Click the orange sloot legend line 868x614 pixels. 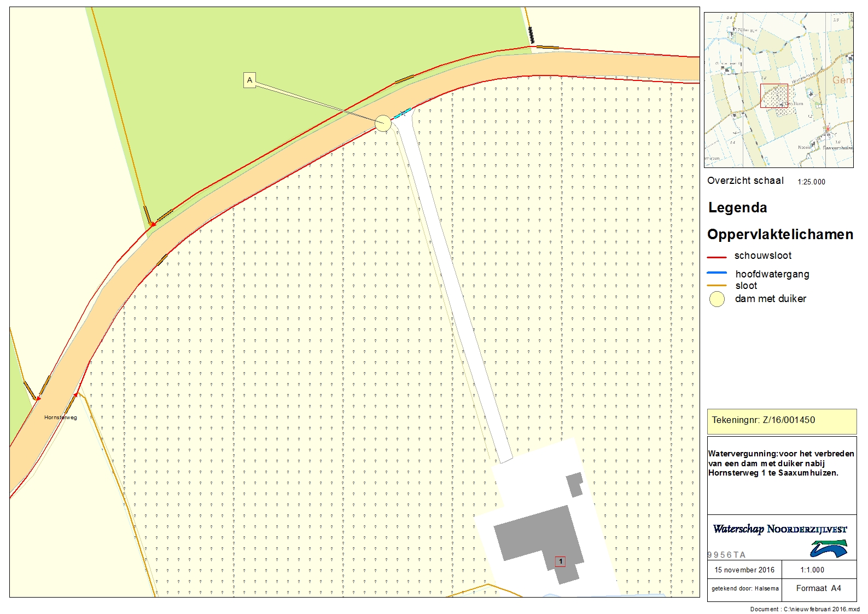[716, 286]
